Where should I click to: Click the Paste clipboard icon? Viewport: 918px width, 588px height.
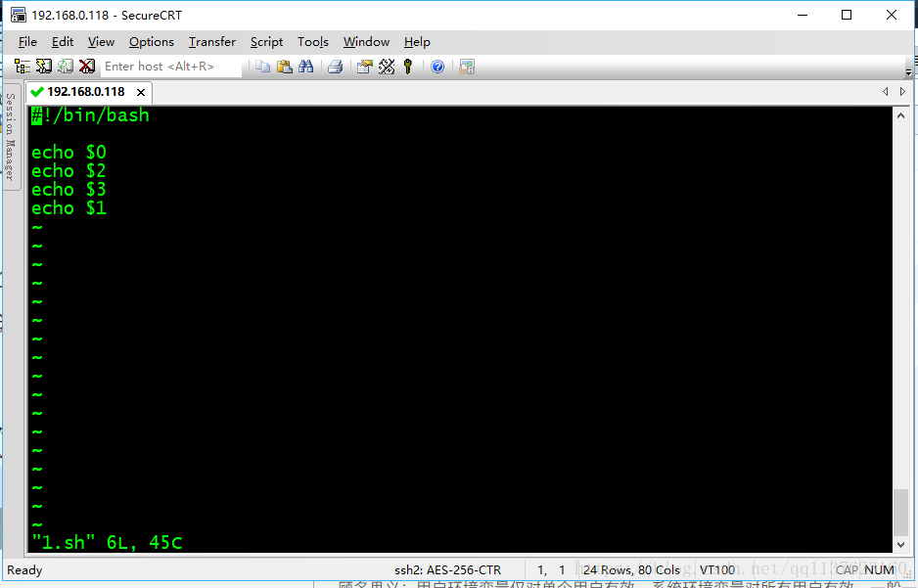point(285,67)
